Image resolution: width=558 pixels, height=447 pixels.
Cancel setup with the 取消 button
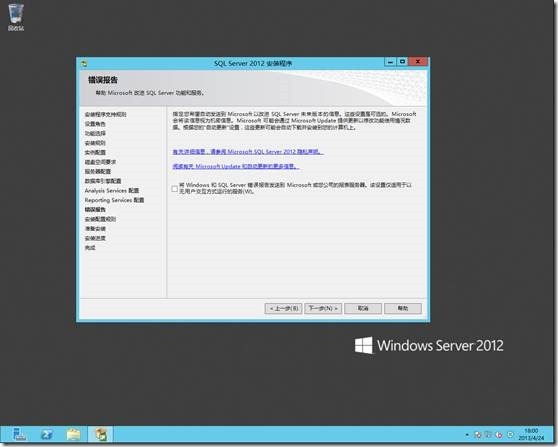coord(363,308)
